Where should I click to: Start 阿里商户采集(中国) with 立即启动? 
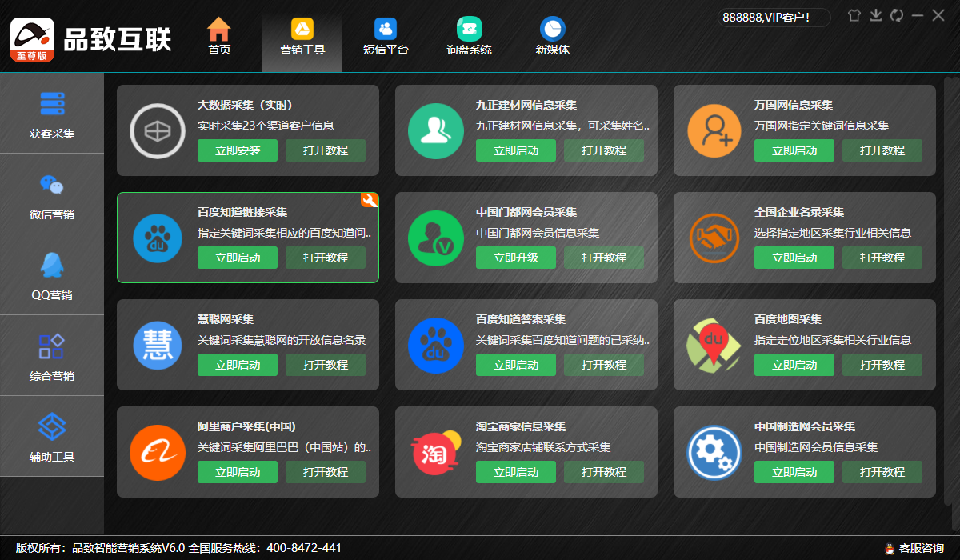pyautogui.click(x=238, y=472)
